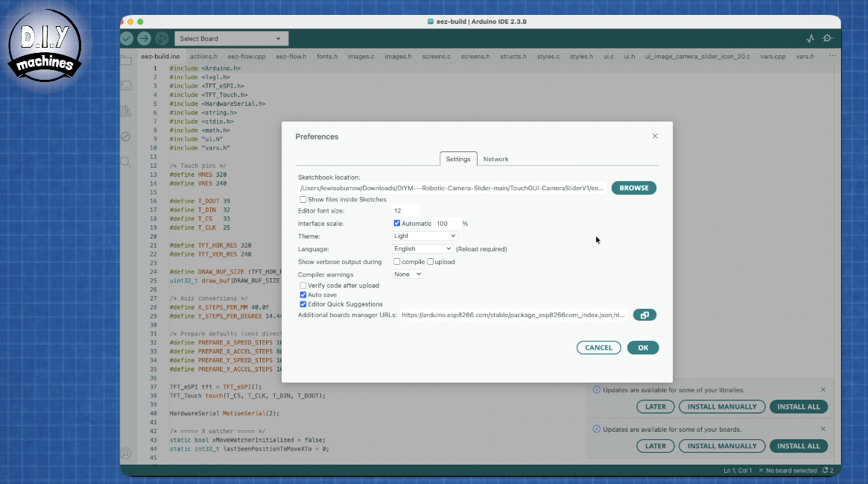Screen dimensions: 868x484
Task: Click the Editor font size field
Action: click(x=406, y=211)
